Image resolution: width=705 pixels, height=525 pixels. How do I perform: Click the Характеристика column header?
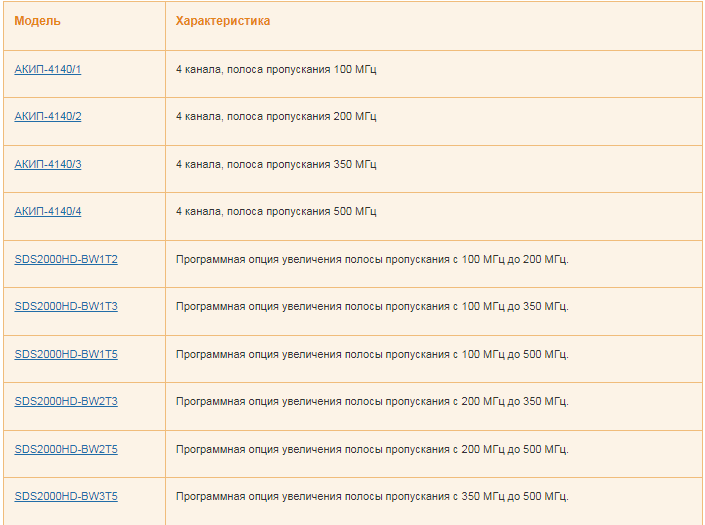(223, 21)
